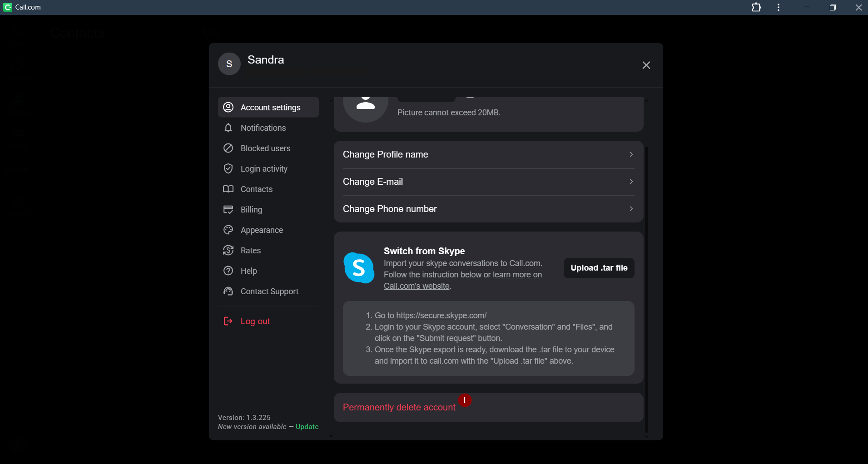Click the red Log out arrow icon
The image size is (868, 464).
tap(228, 321)
